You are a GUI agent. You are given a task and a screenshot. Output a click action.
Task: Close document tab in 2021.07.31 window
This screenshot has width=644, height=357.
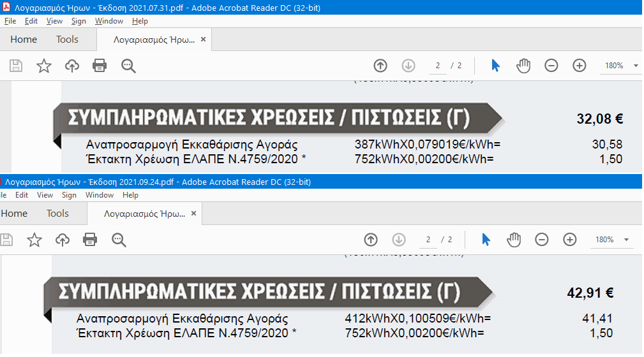(x=204, y=40)
